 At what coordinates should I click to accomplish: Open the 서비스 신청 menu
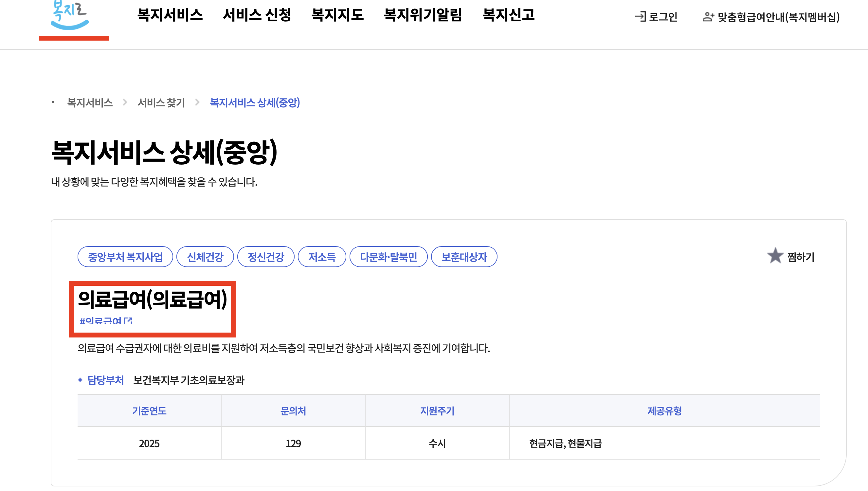pos(257,15)
